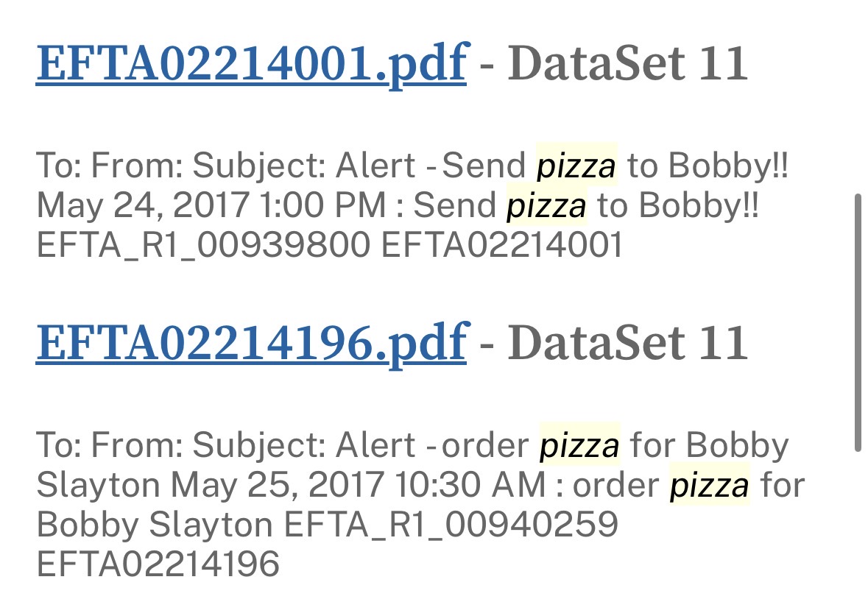Open the EFTA02214001.pdf link
This screenshot has width=868, height=613.
[250, 63]
